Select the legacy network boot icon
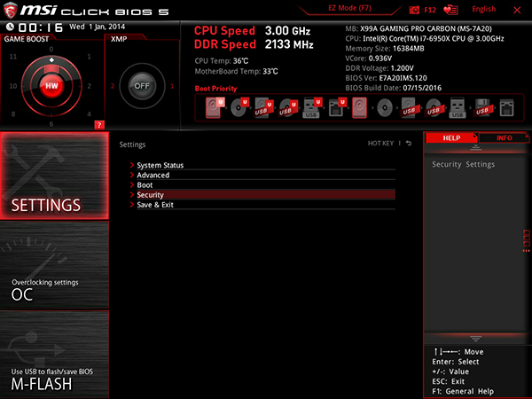Viewport: 532px width, 399px height. coord(506,108)
